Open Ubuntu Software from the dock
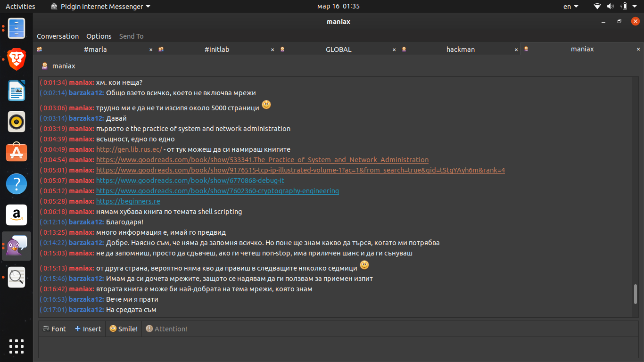Image resolution: width=644 pixels, height=362 pixels. click(x=17, y=153)
